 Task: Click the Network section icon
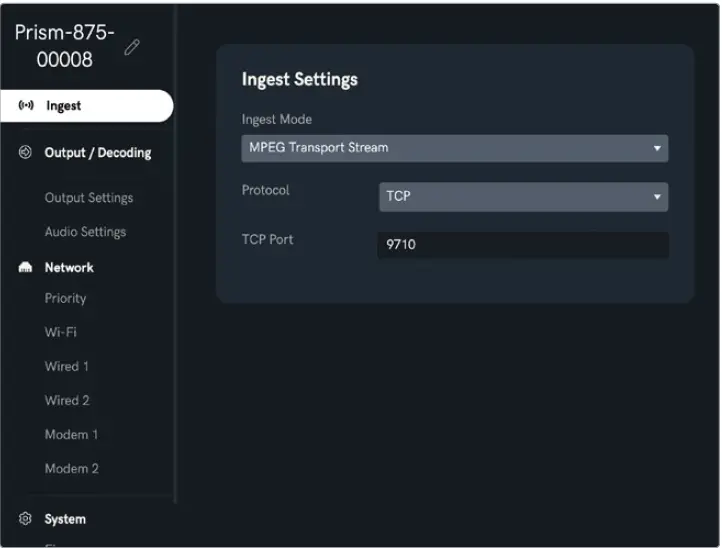pos(26,268)
